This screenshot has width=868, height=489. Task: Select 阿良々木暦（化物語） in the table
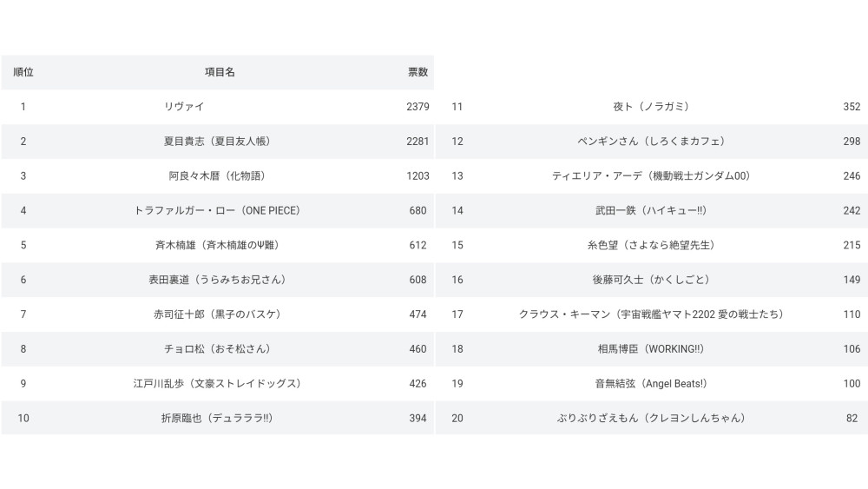[x=217, y=176]
